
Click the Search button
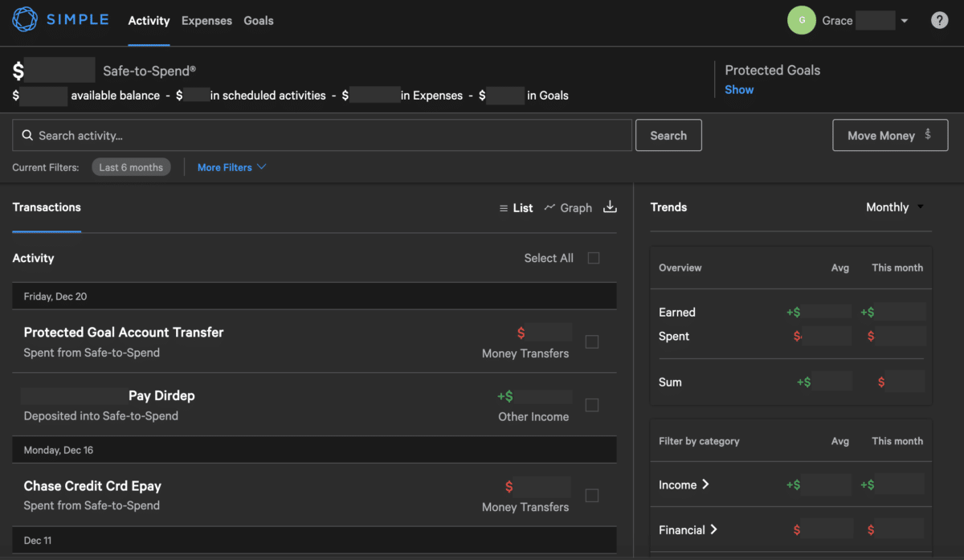pos(668,135)
